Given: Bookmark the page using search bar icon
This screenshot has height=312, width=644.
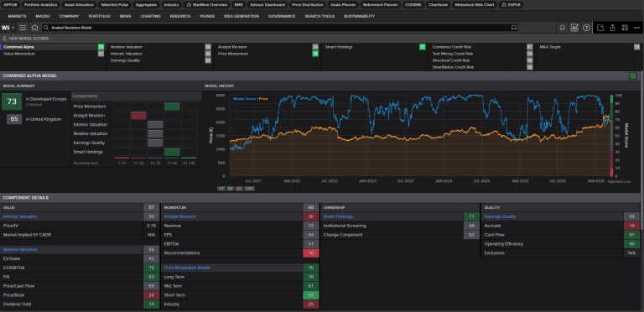Looking at the screenshot, I should pyautogui.click(x=514, y=28).
